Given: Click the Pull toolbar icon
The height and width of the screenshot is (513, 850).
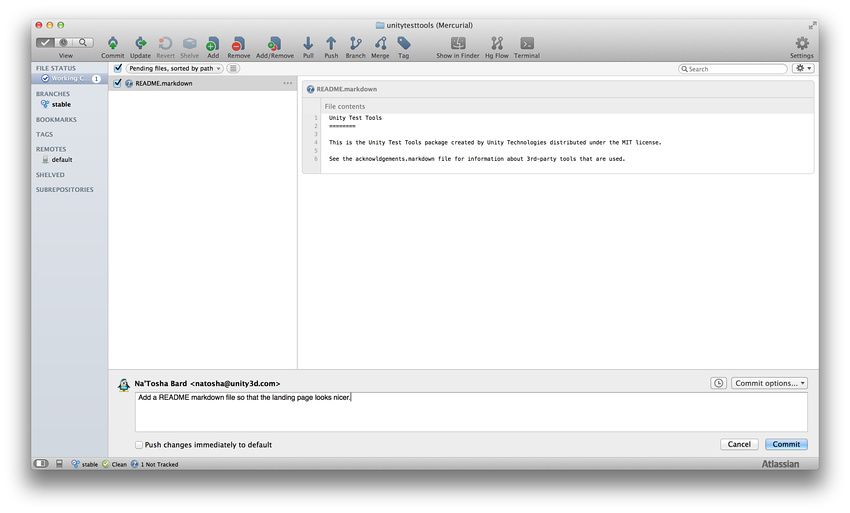Looking at the screenshot, I should click(x=308, y=44).
